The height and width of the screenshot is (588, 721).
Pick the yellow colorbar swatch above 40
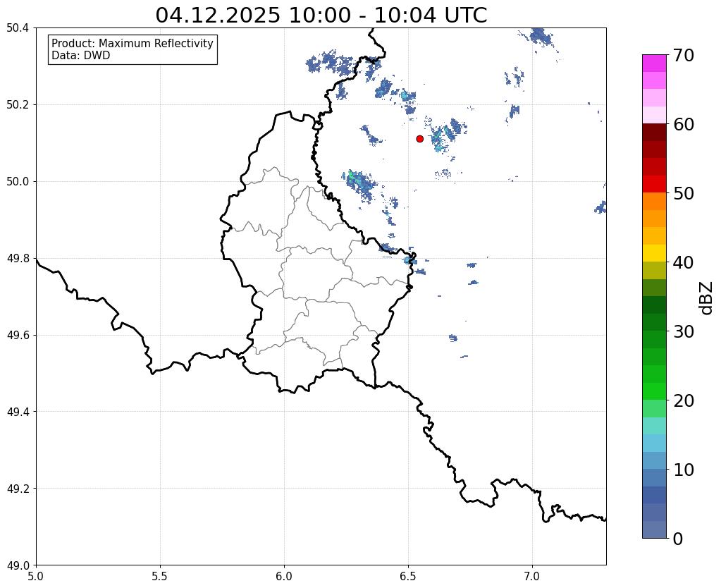point(654,253)
